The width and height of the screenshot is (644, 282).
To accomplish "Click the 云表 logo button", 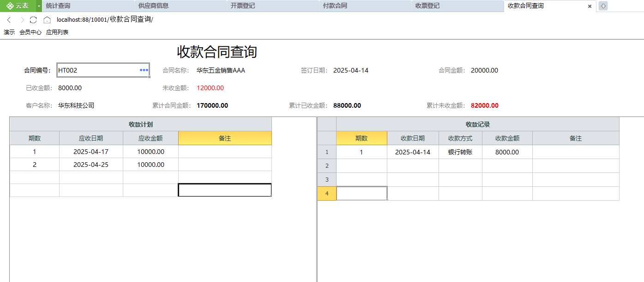I will (x=18, y=6).
